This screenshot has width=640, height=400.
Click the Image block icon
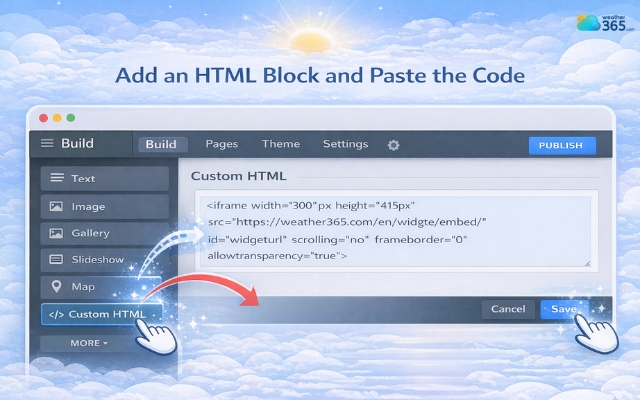(x=56, y=206)
